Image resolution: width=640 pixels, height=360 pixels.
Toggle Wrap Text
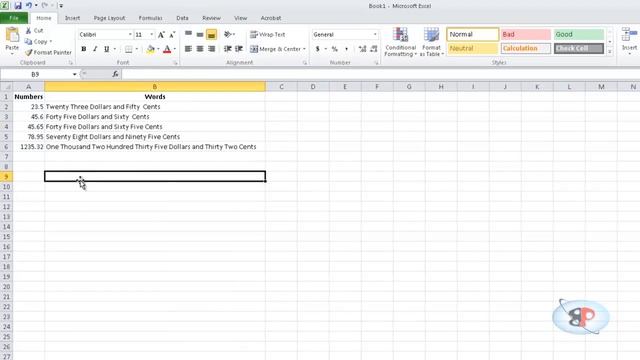point(267,35)
